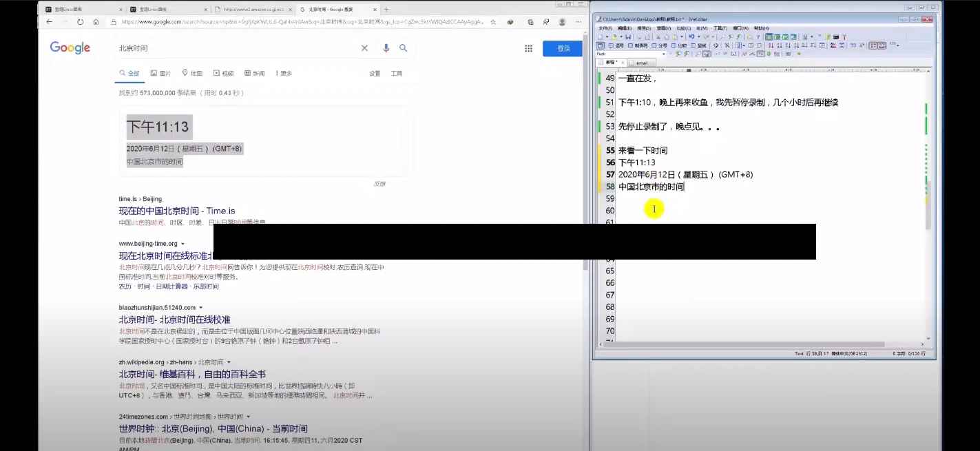Click EmEditor Undo arrow icon
Screen dimensions: 980x451
click(691, 36)
